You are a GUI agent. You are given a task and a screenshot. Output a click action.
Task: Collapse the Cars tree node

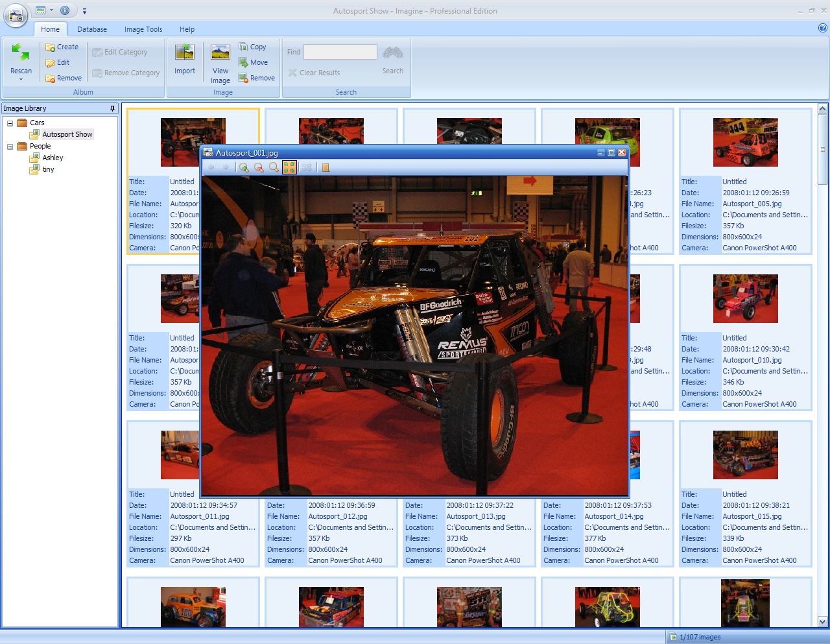[x=10, y=123]
